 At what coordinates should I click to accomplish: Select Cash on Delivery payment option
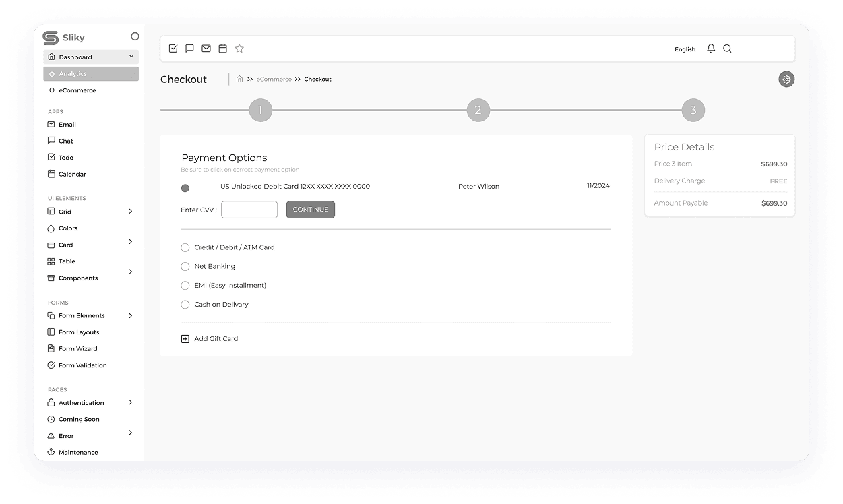click(185, 305)
